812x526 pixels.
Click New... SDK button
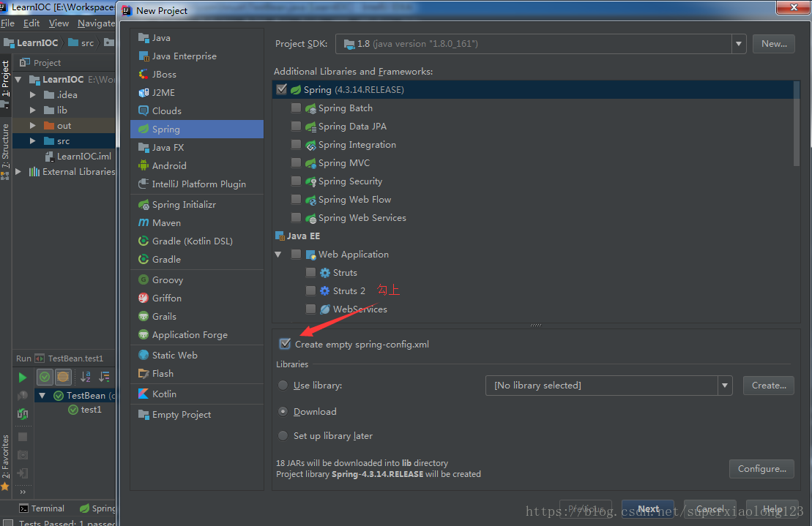774,44
